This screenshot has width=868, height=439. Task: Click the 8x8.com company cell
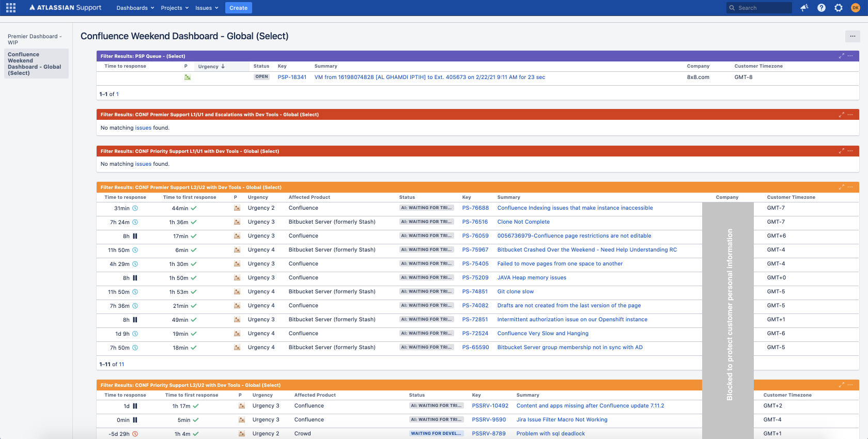(x=698, y=77)
